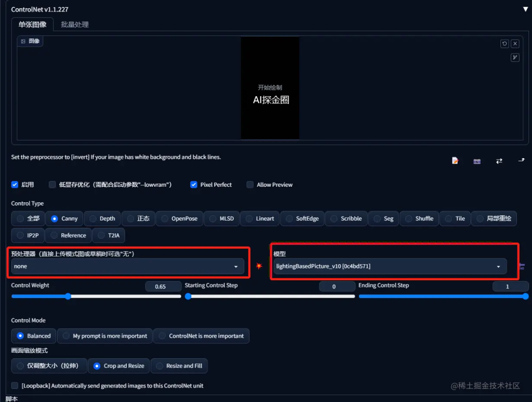This screenshot has width=532, height=402.
Task: Click the uploaded AI探金圈 black image
Action: coord(270,88)
